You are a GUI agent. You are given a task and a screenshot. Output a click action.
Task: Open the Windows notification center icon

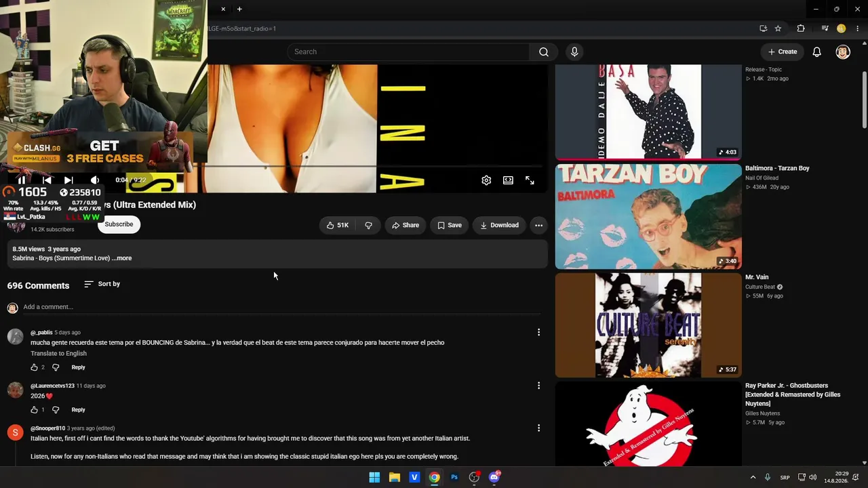(856, 477)
